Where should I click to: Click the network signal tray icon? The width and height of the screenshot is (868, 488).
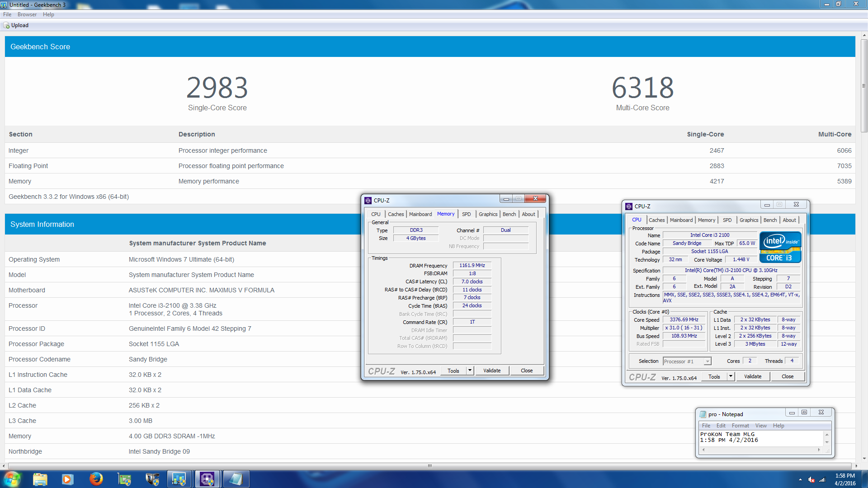(x=822, y=479)
